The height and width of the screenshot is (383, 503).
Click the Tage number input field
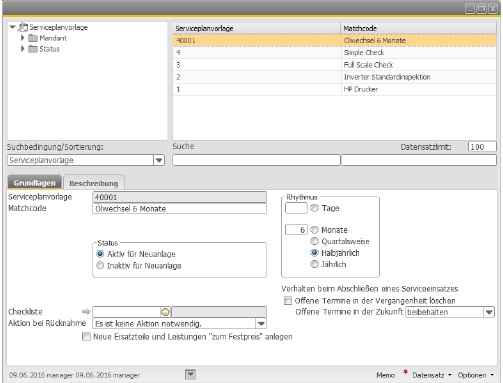click(x=296, y=208)
